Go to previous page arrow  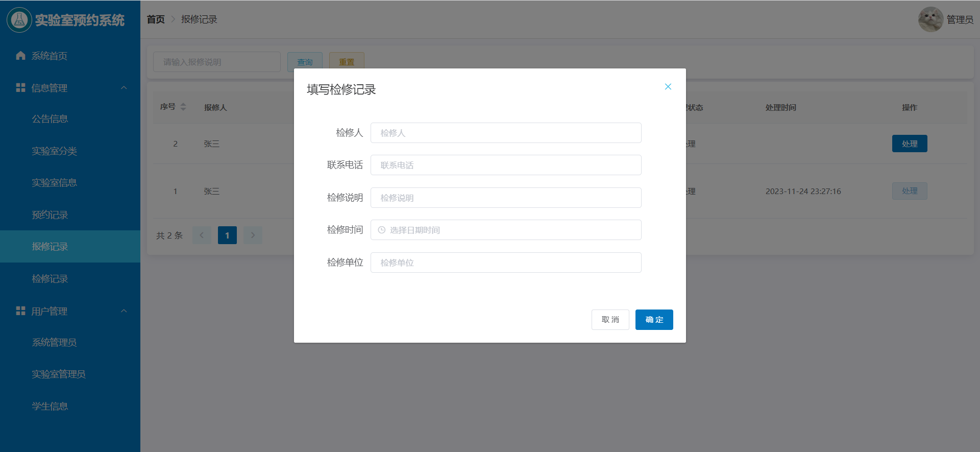pyautogui.click(x=202, y=235)
